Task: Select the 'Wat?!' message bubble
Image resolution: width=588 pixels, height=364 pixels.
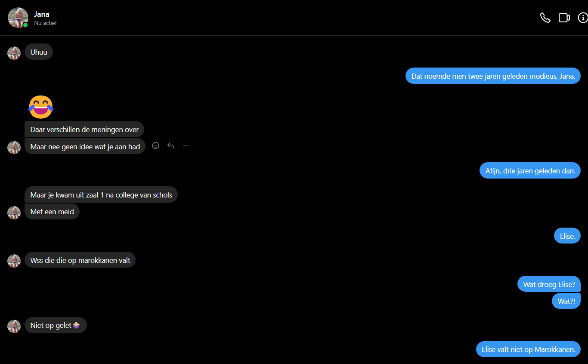Action: (x=566, y=301)
